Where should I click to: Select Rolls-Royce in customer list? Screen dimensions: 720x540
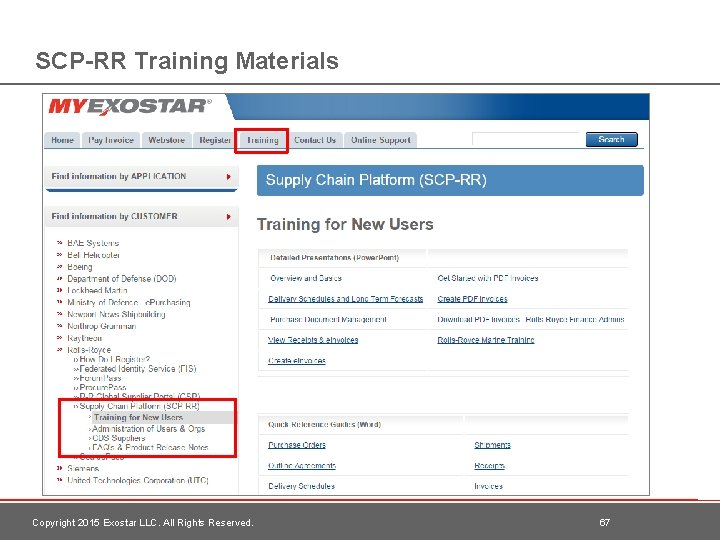(x=89, y=350)
